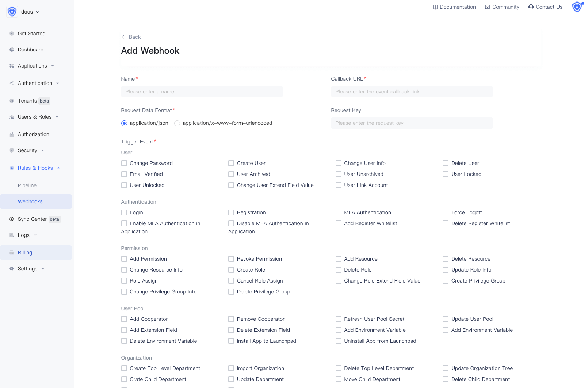Check the MFA Authentication event
Viewport: 588px width, 388px height.
[x=339, y=212]
